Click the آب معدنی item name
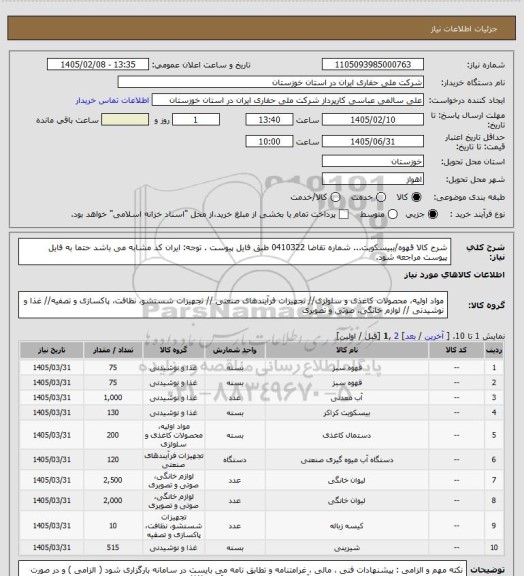 click(347, 397)
